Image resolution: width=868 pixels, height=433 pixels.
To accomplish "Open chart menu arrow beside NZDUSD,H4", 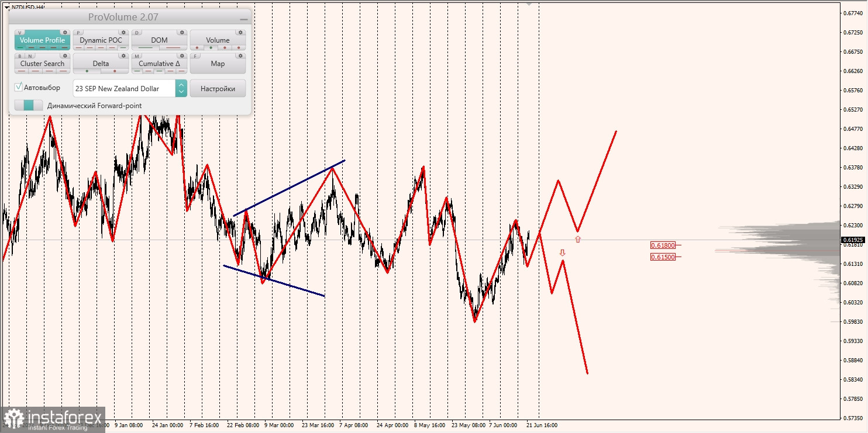I will pos(6,7).
